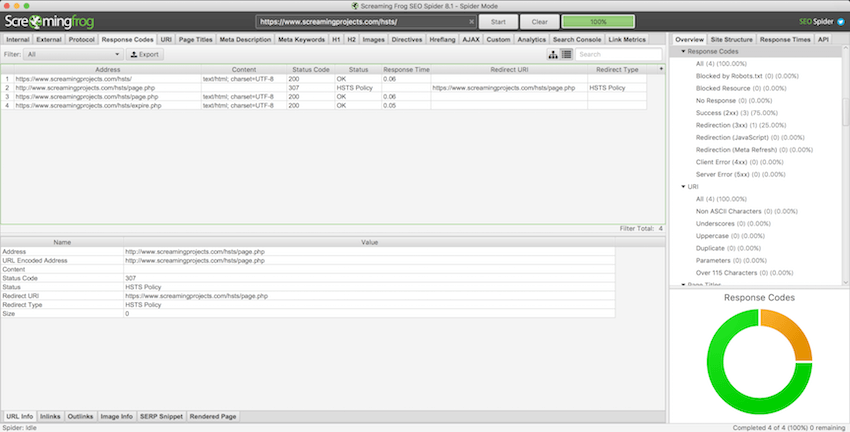Open the Meta Keywords tab

click(301, 40)
